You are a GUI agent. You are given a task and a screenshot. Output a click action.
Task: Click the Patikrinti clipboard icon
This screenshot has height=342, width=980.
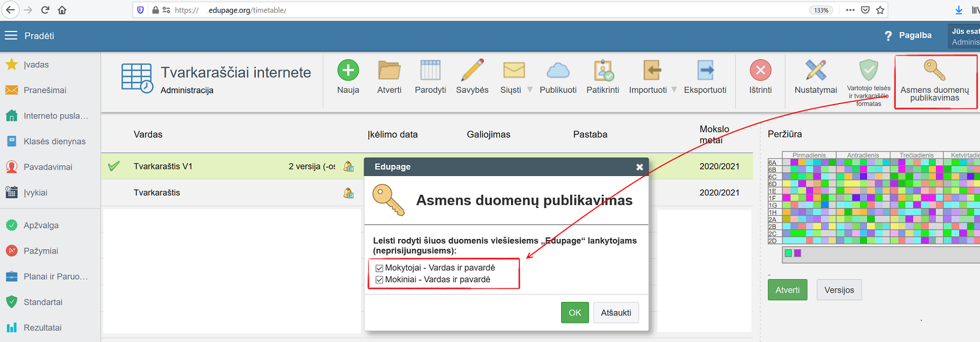point(603,70)
